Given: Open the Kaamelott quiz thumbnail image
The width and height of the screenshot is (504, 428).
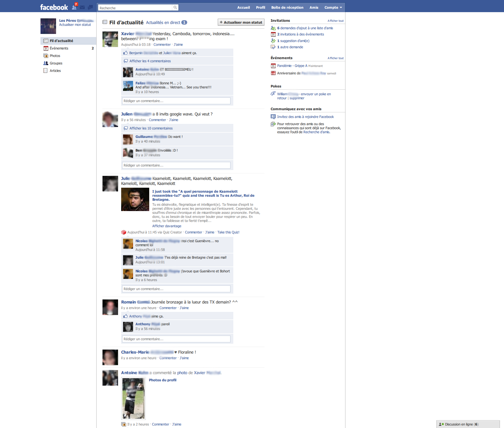Looking at the screenshot, I should click(135, 200).
